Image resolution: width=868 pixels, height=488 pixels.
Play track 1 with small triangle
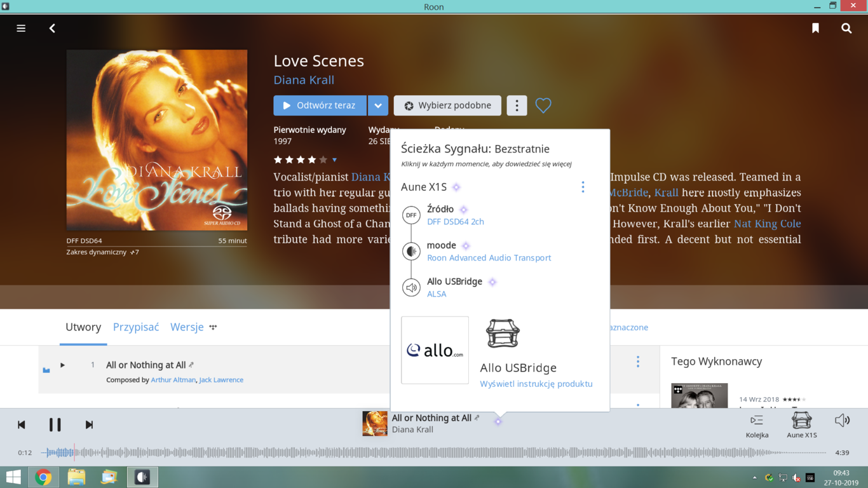(62, 365)
